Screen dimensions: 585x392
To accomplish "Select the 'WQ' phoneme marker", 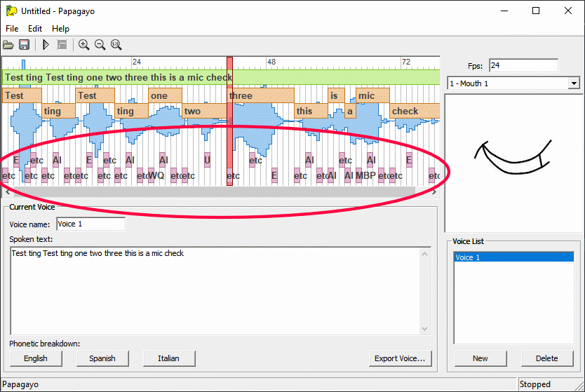I will (x=156, y=175).
